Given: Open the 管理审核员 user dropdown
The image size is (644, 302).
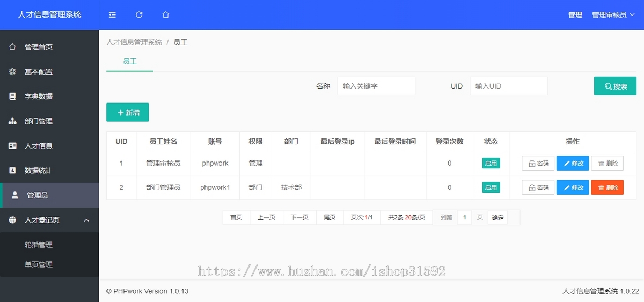Looking at the screenshot, I should point(612,15).
